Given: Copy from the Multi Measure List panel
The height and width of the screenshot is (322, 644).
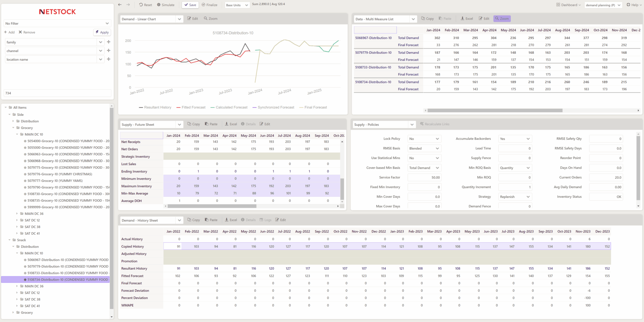Looking at the screenshot, I should click(427, 19).
